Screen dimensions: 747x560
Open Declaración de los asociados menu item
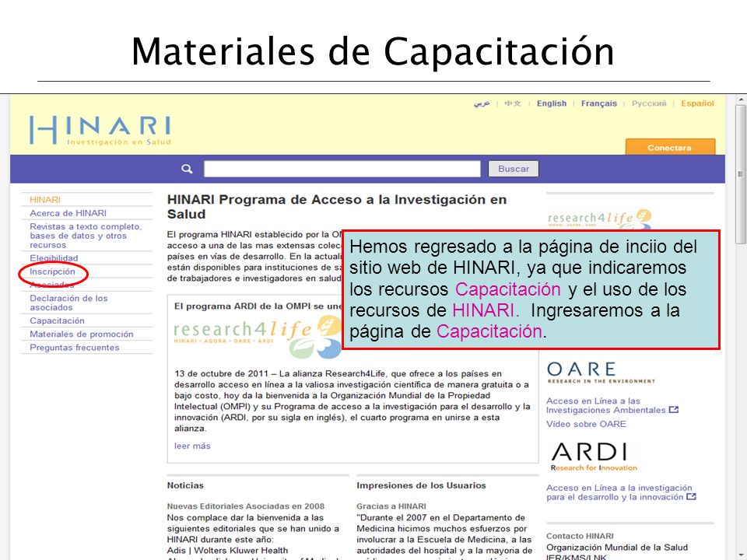point(68,303)
